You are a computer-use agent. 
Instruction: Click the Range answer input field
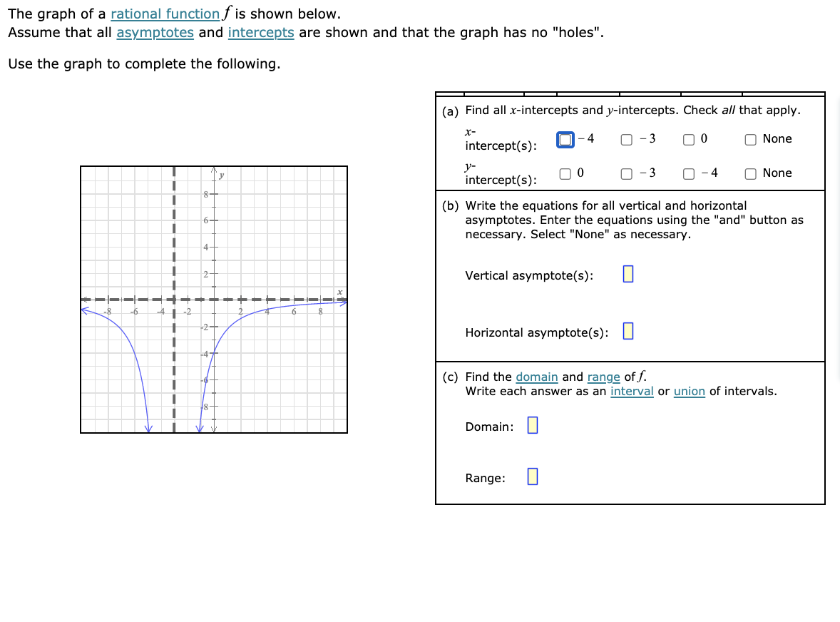(532, 478)
